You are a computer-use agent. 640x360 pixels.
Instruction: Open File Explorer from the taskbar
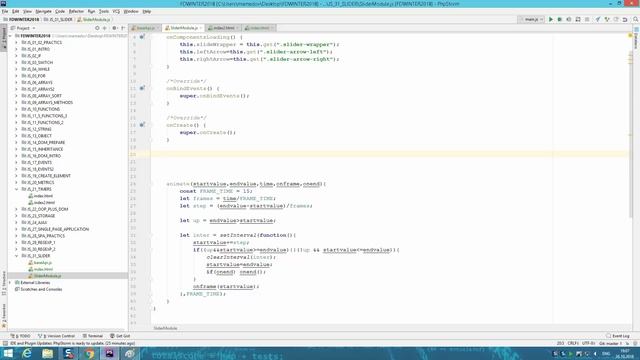[47, 353]
